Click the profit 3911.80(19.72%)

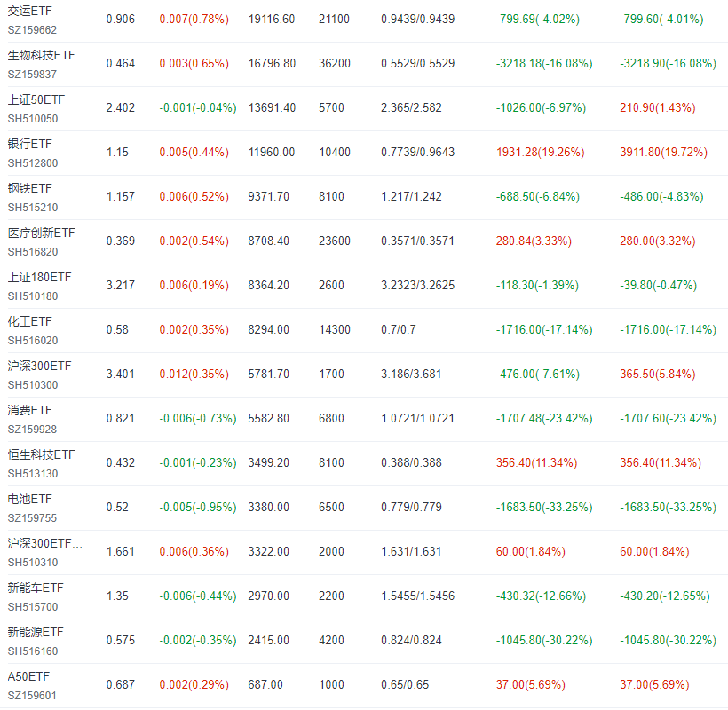click(x=663, y=153)
